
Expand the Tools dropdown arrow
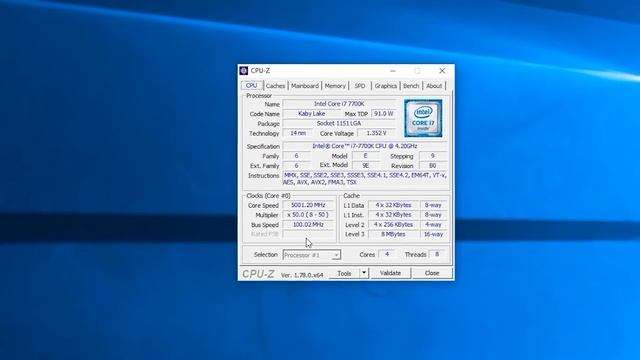pyautogui.click(x=364, y=273)
